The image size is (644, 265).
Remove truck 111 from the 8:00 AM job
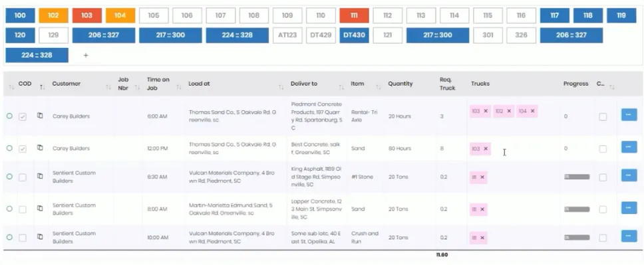(482, 209)
